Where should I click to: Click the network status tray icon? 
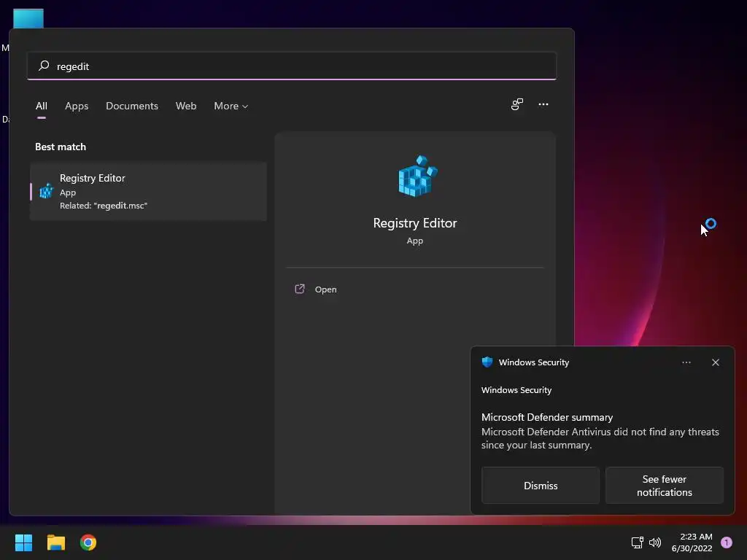click(637, 542)
